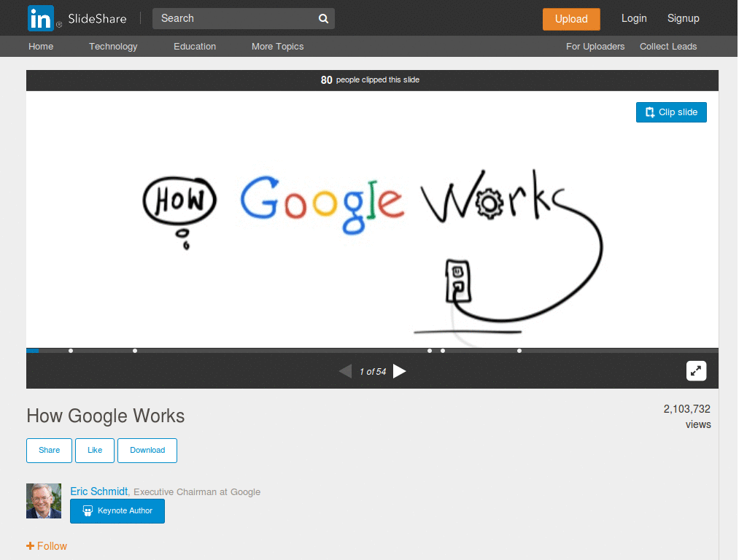Click the orange Upload button
Viewport: 747px width, 560px height.
(571, 19)
